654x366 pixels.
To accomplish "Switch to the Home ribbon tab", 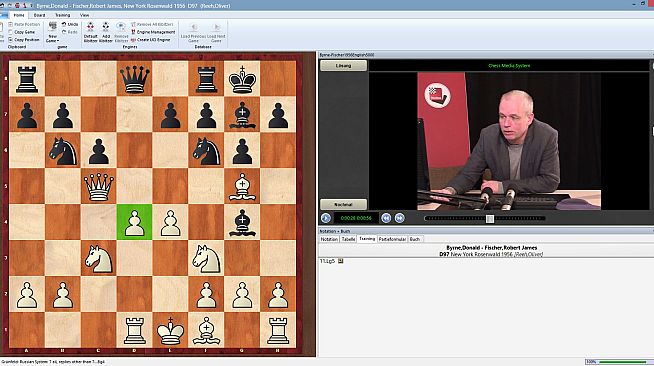I will coord(19,15).
